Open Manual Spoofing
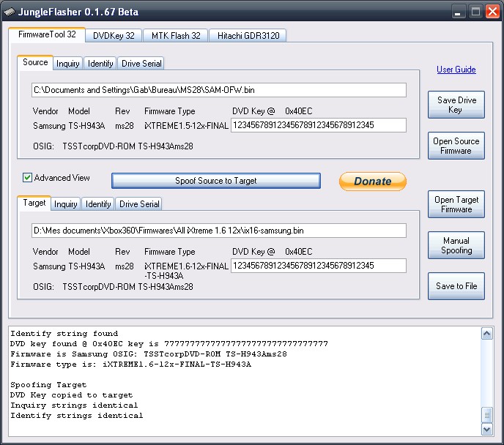504x445 pixels. (x=456, y=245)
